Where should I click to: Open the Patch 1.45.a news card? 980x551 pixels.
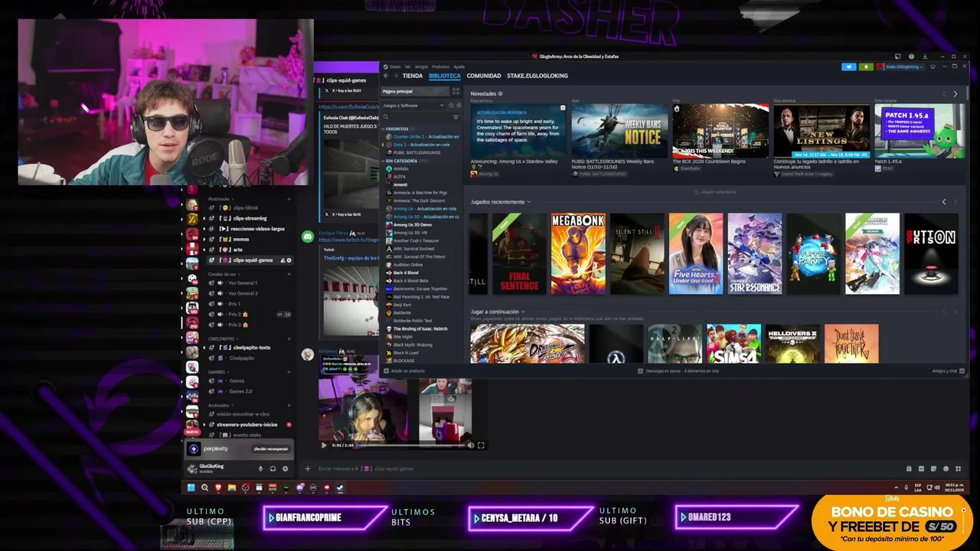click(920, 138)
